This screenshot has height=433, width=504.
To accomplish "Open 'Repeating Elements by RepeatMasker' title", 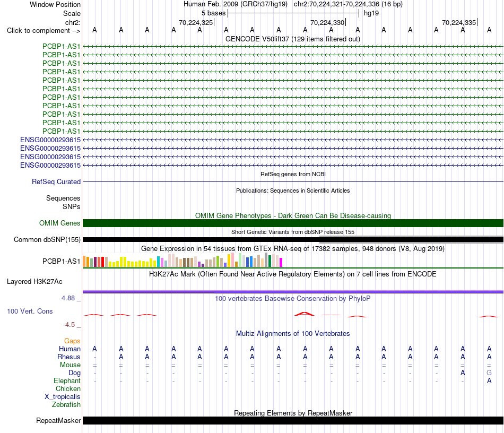I will coord(293,413).
